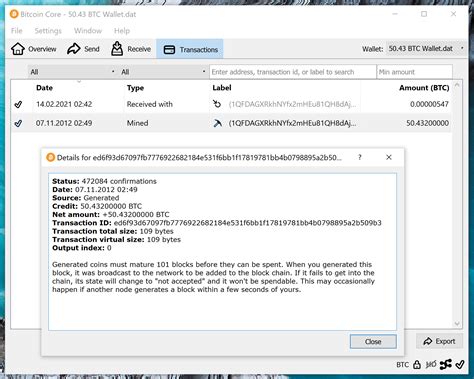Click the mining pickaxe icon in Mined row
The width and height of the screenshot is (474, 379).
pos(217,123)
